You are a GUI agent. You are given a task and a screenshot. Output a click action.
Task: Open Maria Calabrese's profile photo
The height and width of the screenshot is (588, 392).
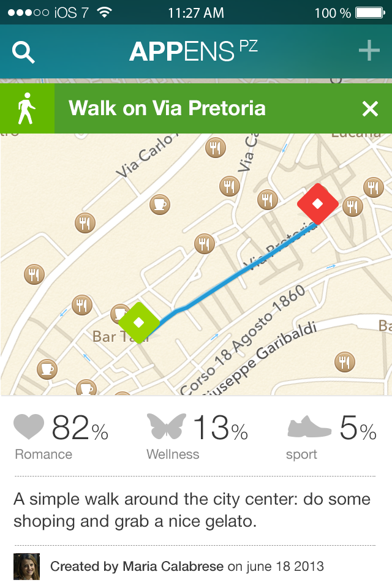[26, 567]
